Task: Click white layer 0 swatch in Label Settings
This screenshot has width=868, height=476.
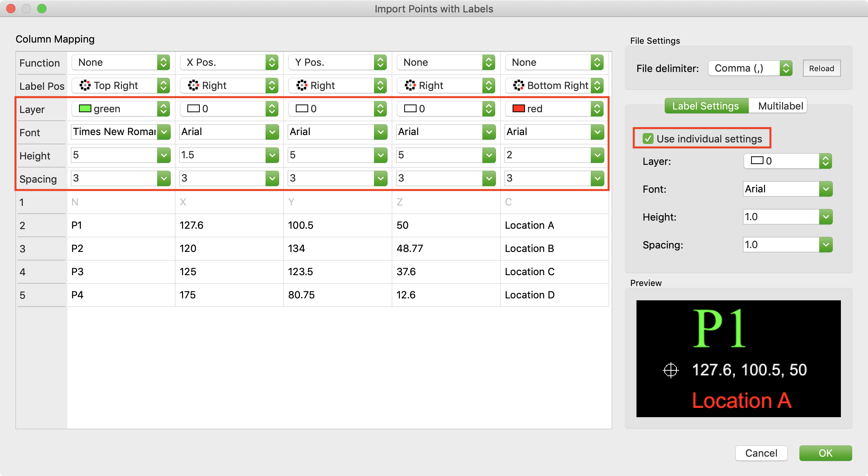Action: (757, 161)
